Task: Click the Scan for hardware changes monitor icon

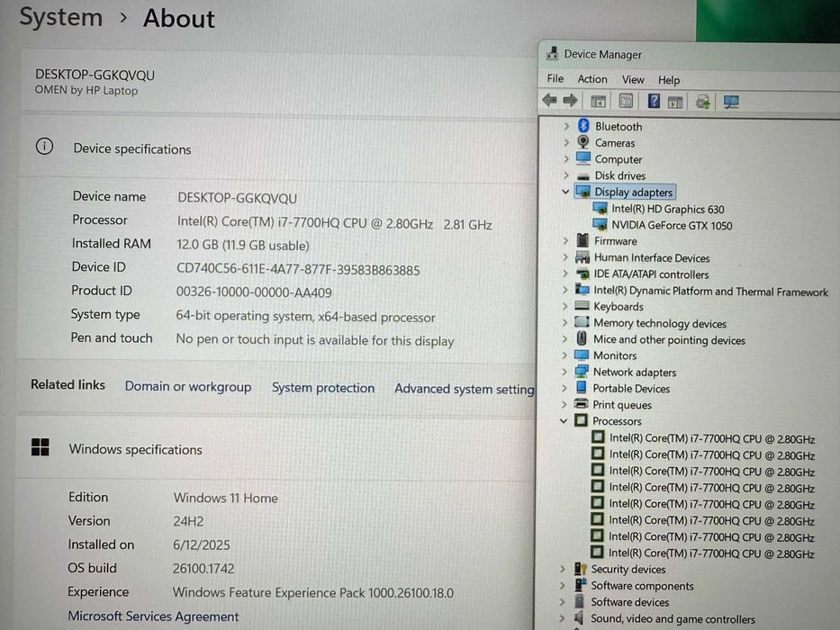Action: point(731,102)
